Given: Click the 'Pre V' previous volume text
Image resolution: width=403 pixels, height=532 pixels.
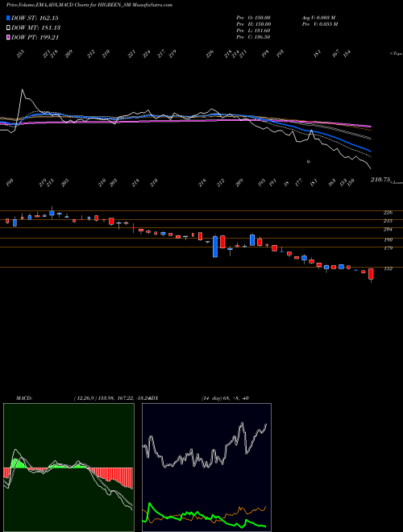Looking at the screenshot, I should click(319, 24).
